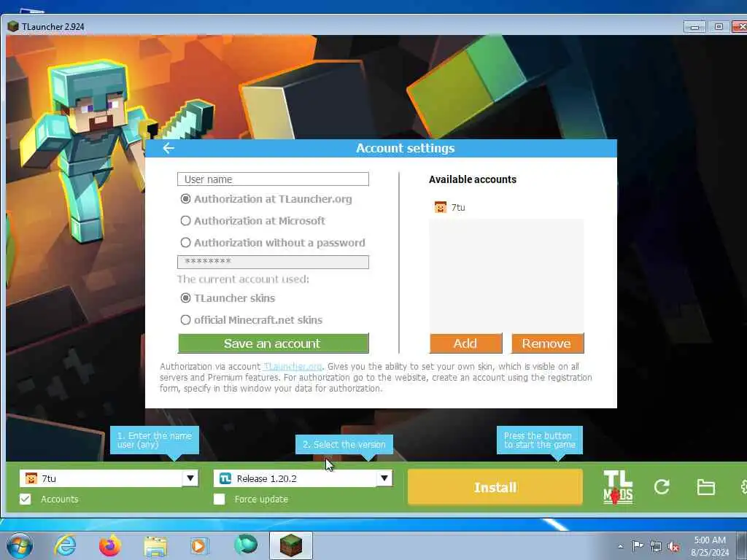747x560 pixels.
Task: Open the TLauncher.org link
Action: click(x=293, y=367)
